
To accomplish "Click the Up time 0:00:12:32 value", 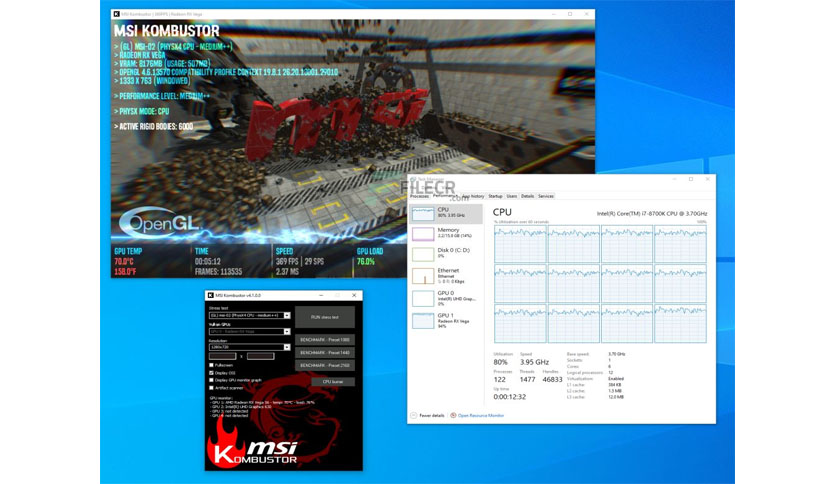I will (510, 397).
